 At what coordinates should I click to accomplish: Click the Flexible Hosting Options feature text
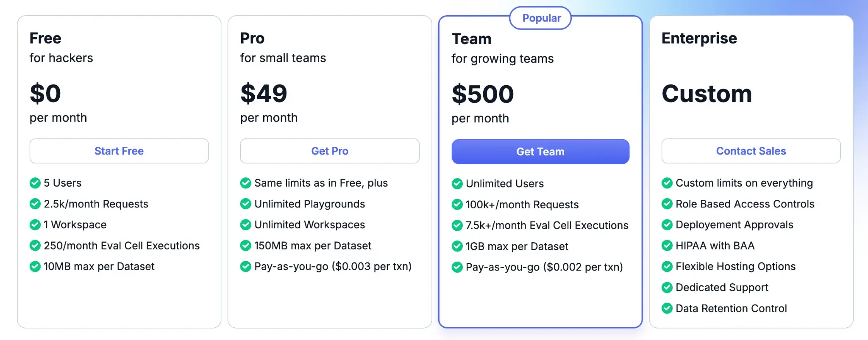735,266
